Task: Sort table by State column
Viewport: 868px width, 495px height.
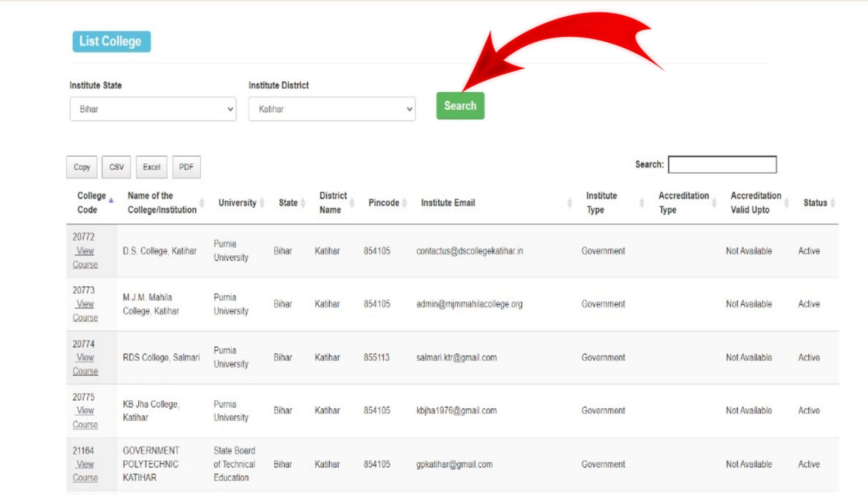Action: (x=288, y=203)
